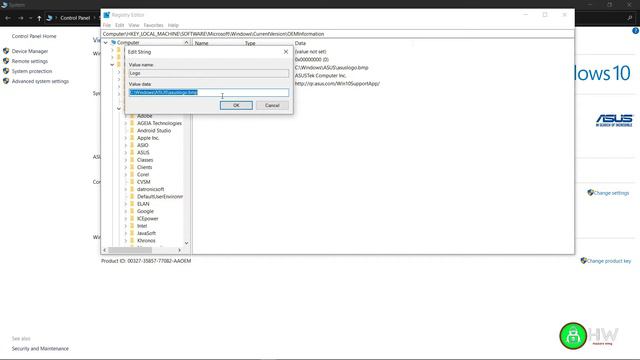Open Advanced system settings link

(40, 81)
